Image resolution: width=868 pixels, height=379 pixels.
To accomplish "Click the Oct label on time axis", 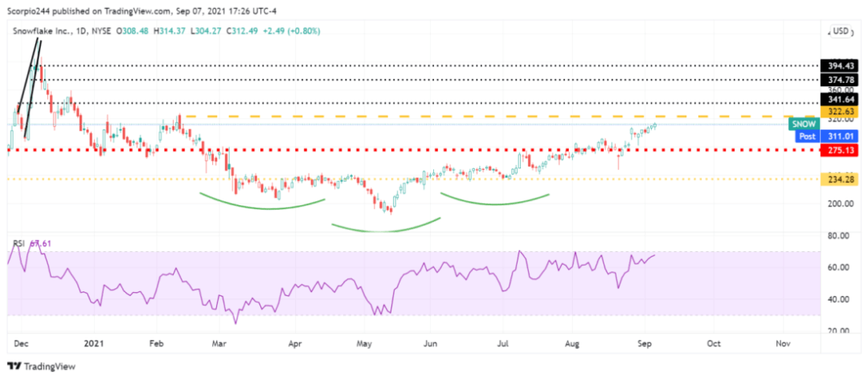I will coord(714,344).
